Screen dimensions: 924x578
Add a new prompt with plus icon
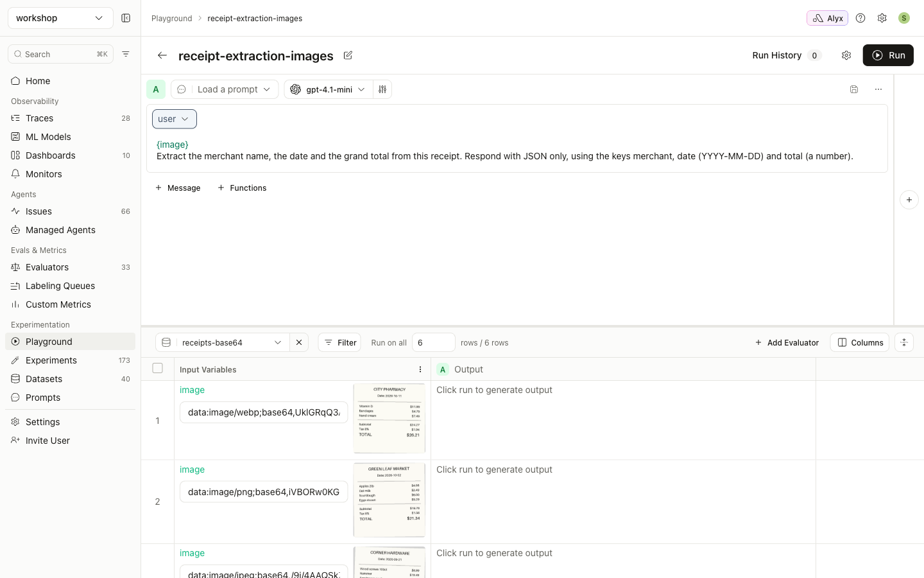point(909,200)
